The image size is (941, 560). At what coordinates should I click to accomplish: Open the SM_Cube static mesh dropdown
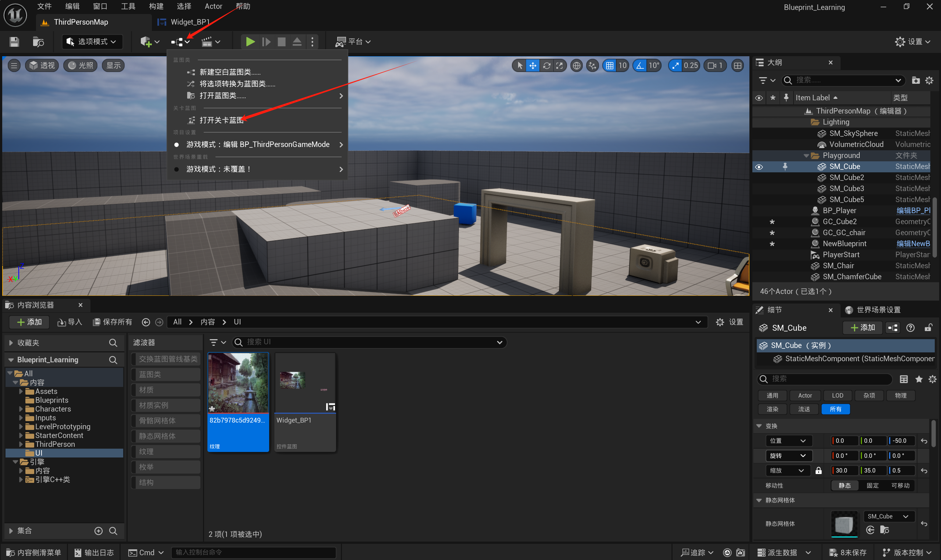[x=888, y=516]
